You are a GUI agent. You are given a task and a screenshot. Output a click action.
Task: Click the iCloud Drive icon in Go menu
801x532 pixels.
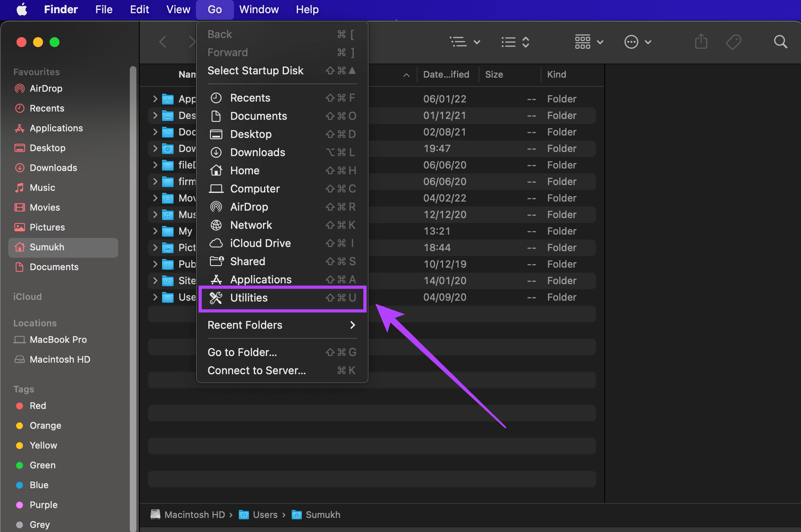click(x=216, y=243)
